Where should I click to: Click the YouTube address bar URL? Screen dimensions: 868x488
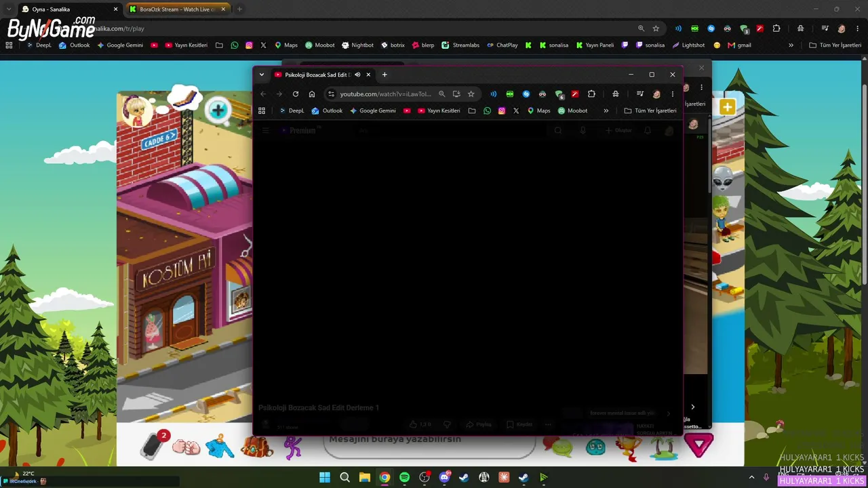click(385, 94)
